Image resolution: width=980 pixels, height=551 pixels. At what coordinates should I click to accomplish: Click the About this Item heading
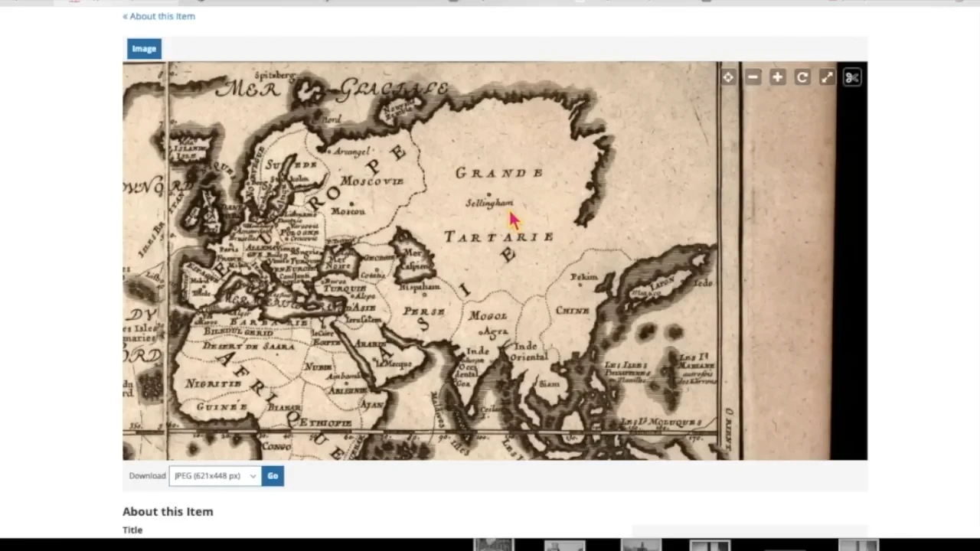pos(168,511)
